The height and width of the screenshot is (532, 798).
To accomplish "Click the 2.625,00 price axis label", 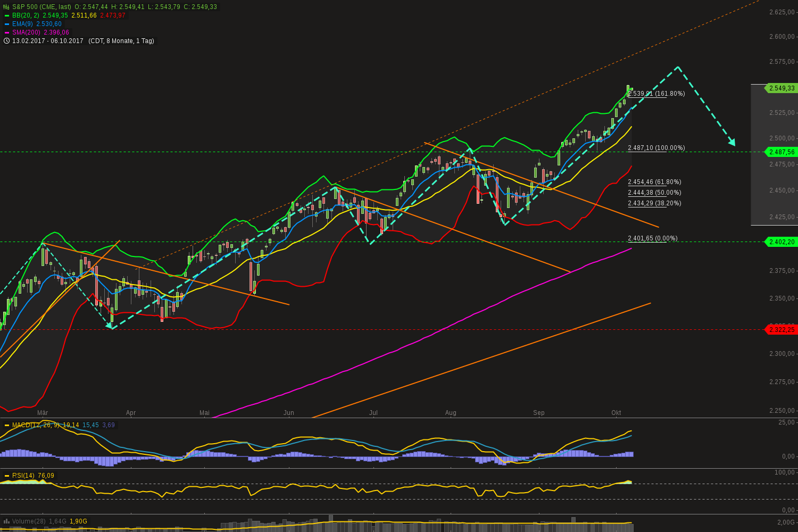I will 782,12.
